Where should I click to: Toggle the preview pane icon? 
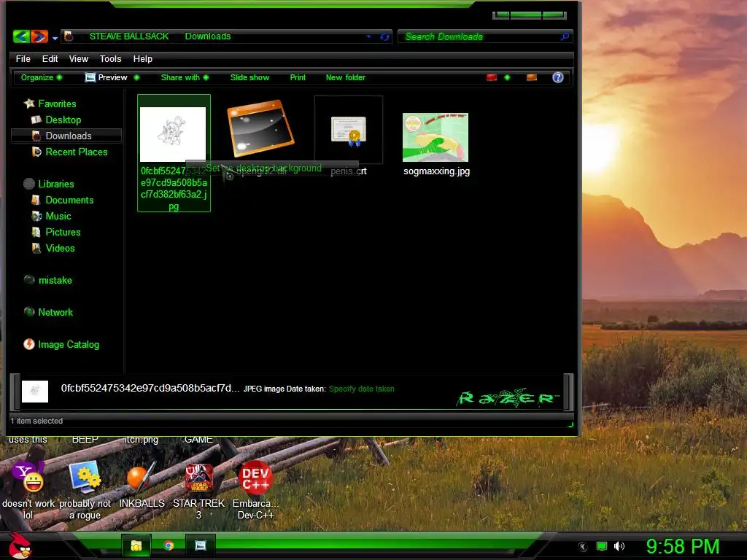pyautogui.click(x=532, y=77)
